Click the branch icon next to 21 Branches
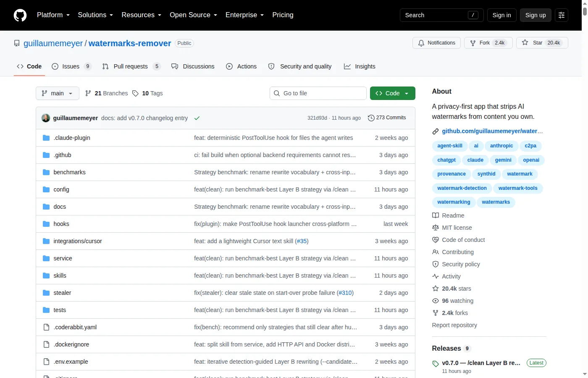This screenshot has height=378, width=588. 88,93
